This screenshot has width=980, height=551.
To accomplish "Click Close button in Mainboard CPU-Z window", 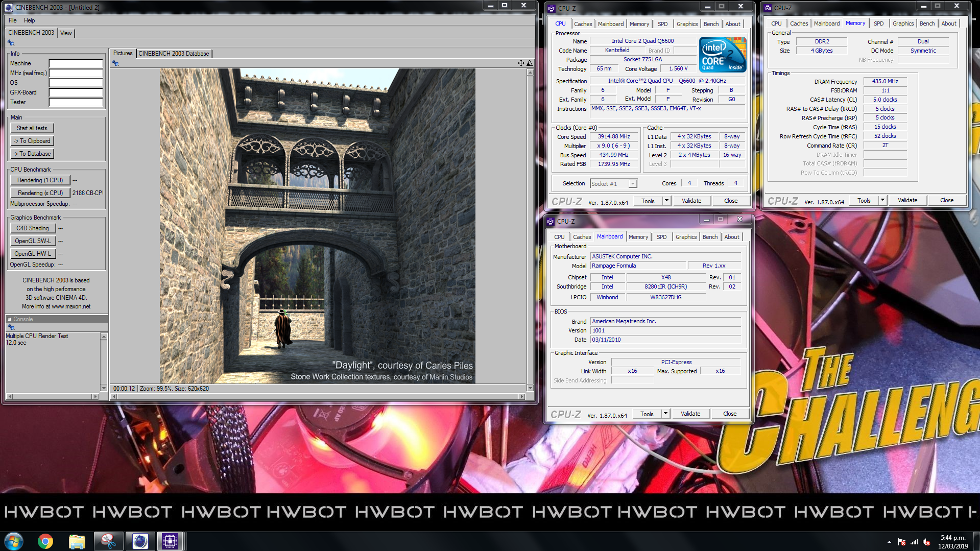I will point(730,414).
